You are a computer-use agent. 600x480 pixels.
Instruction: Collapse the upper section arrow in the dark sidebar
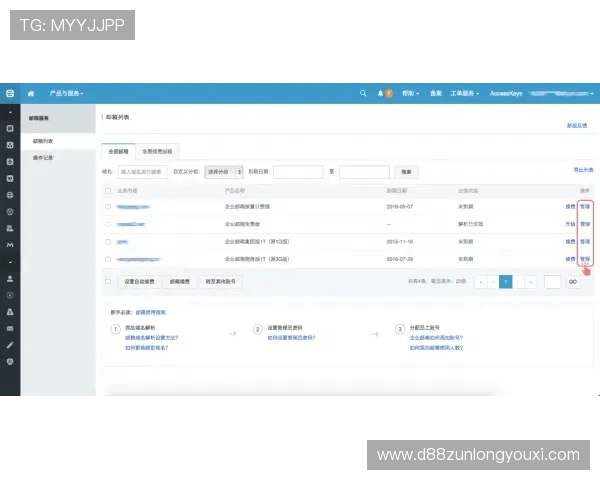pyautogui.click(x=10, y=112)
